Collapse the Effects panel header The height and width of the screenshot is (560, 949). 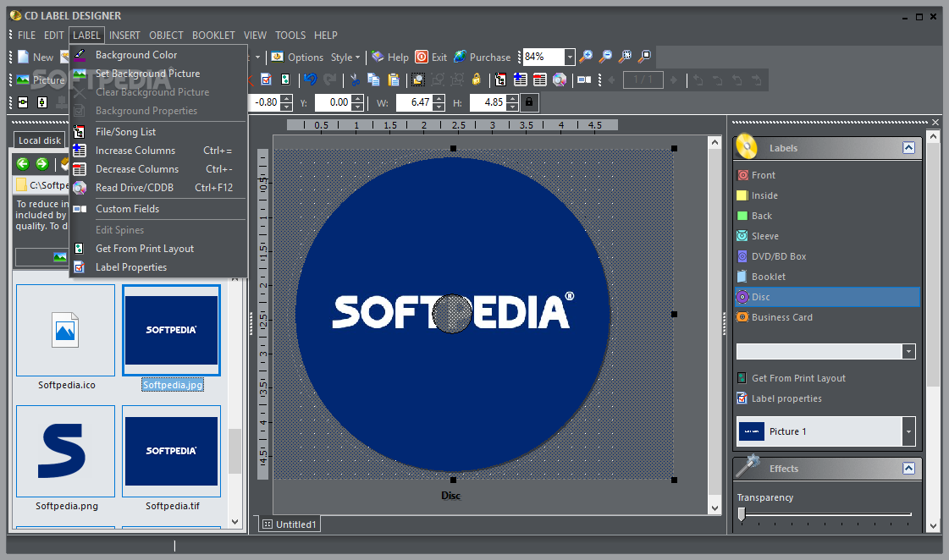point(908,468)
